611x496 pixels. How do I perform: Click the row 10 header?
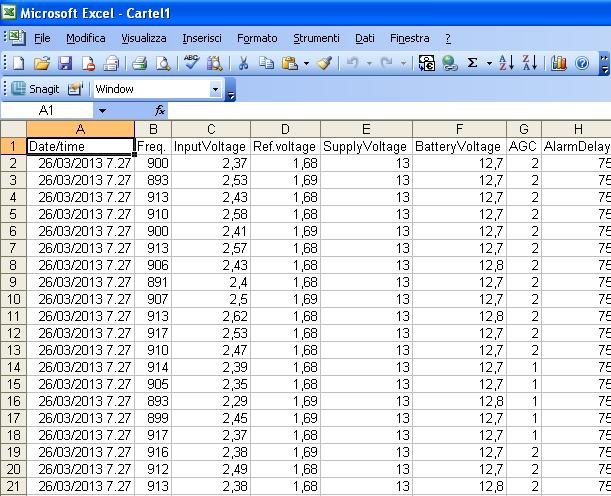12,299
